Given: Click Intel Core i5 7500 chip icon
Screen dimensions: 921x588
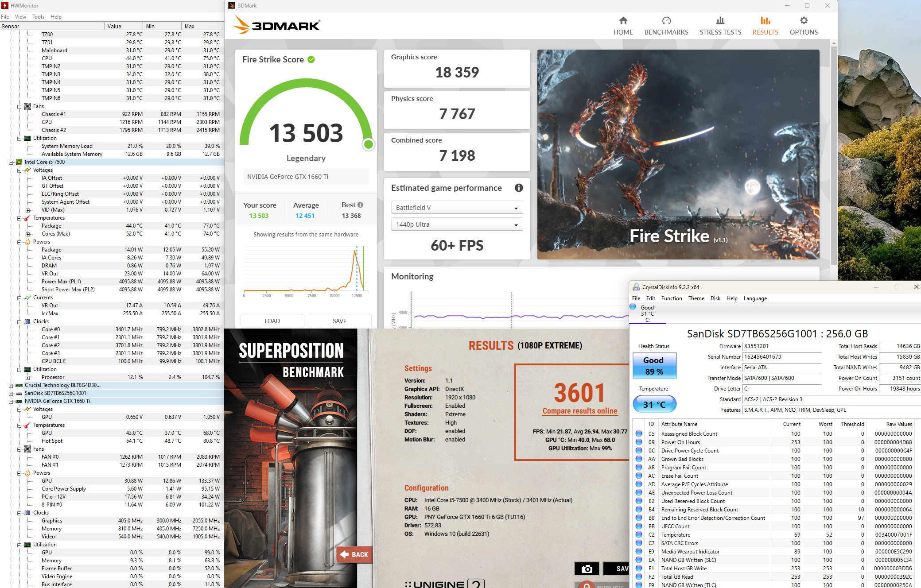Looking at the screenshot, I should (19, 162).
